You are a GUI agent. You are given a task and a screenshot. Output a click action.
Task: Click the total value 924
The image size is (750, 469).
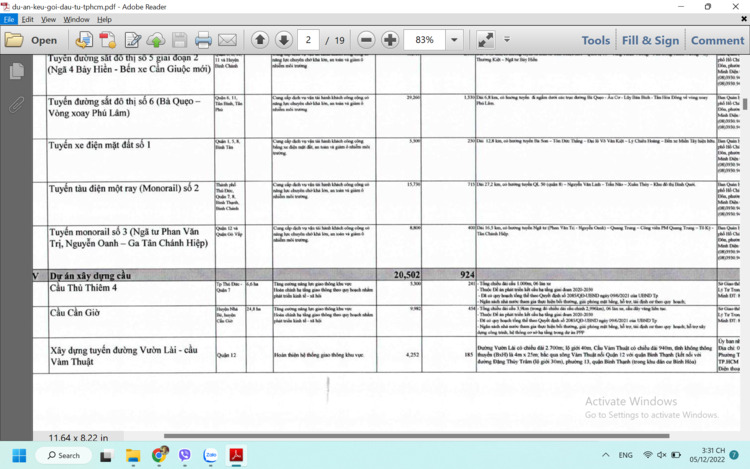[467, 275]
